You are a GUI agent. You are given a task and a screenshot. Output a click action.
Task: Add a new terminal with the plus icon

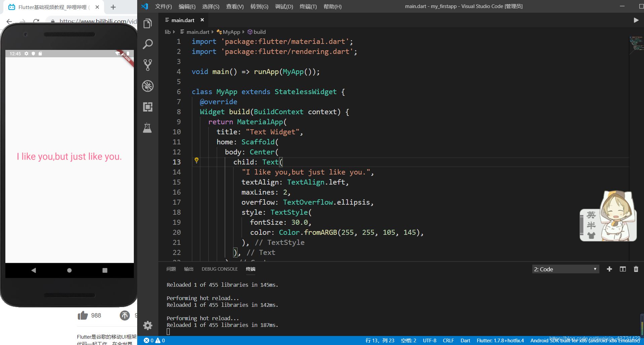(609, 269)
